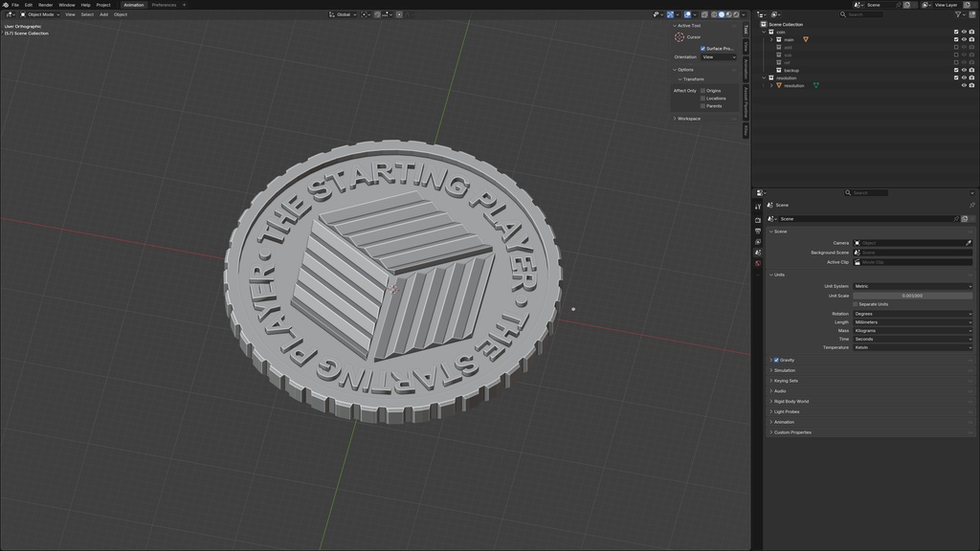Image resolution: width=980 pixels, height=551 pixels.
Task: Create a new scene in the top bar
Action: point(907,5)
